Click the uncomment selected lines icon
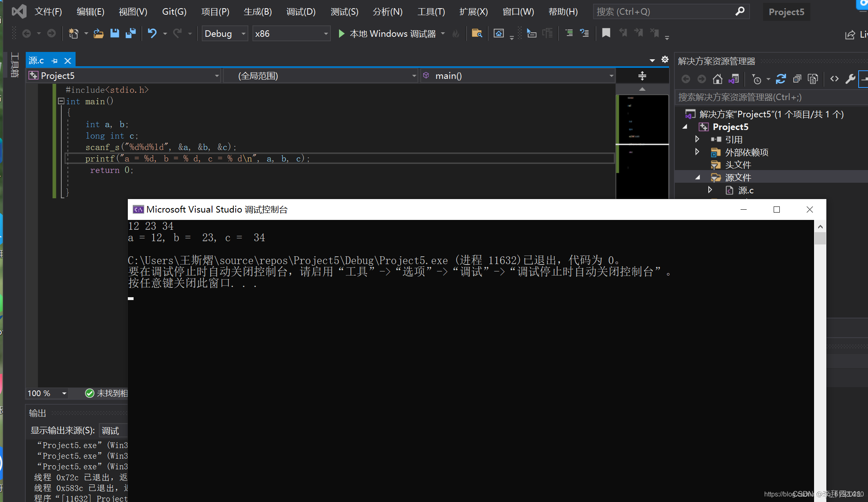This screenshot has width=868, height=502. [585, 34]
